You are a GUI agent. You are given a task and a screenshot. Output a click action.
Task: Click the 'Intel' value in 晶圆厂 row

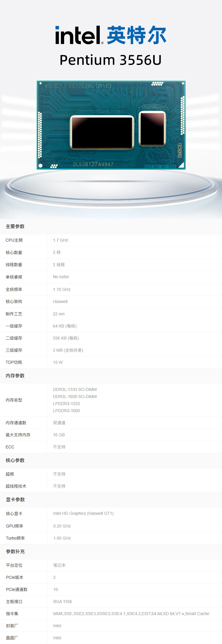57,638
